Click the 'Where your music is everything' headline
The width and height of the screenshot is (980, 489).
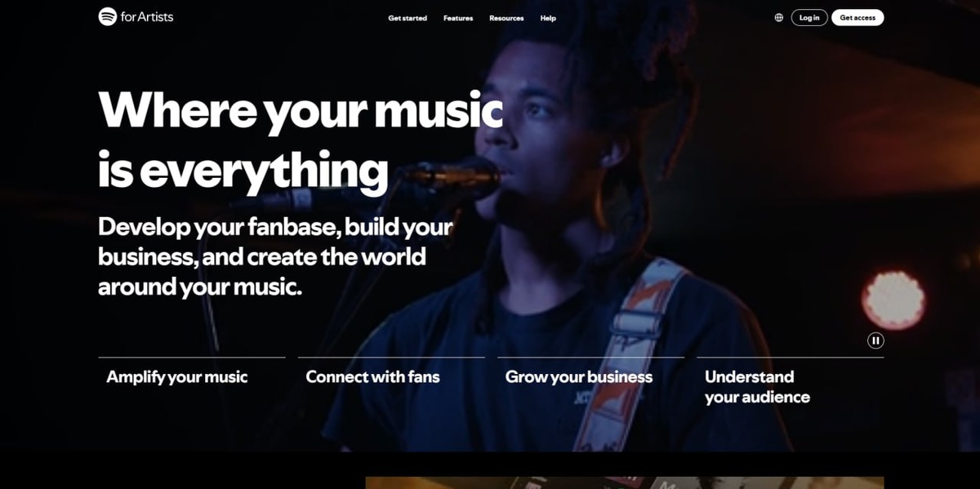301,139
